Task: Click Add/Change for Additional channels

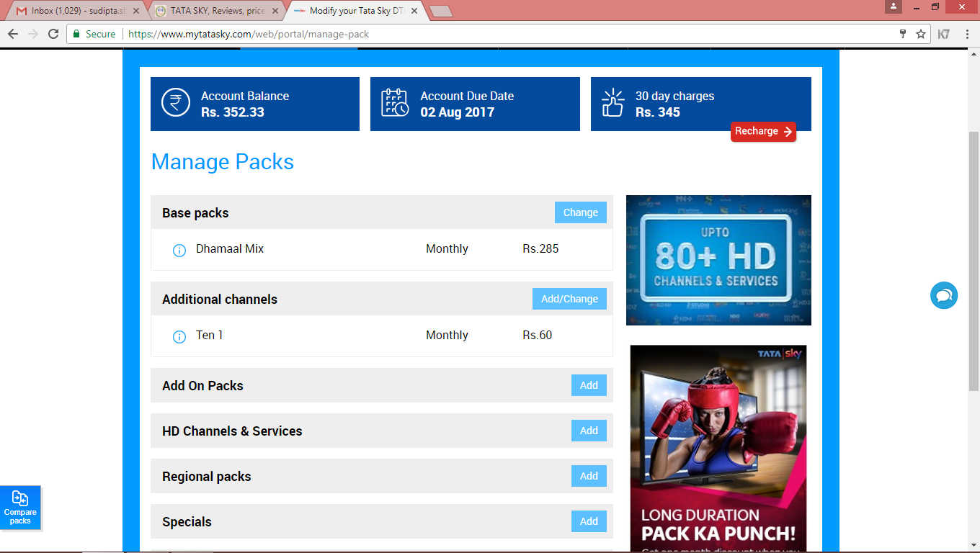Action: [x=569, y=299]
